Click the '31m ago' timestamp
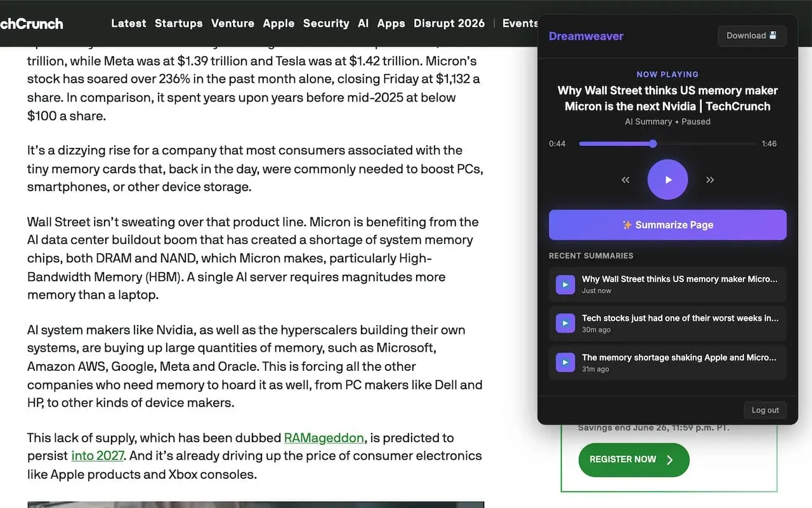Viewport: 812px width, 508px height. (595, 370)
